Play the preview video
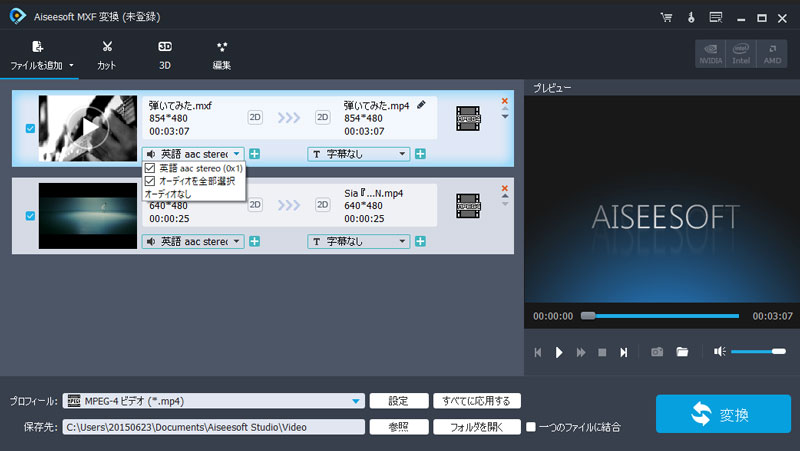 (x=559, y=353)
